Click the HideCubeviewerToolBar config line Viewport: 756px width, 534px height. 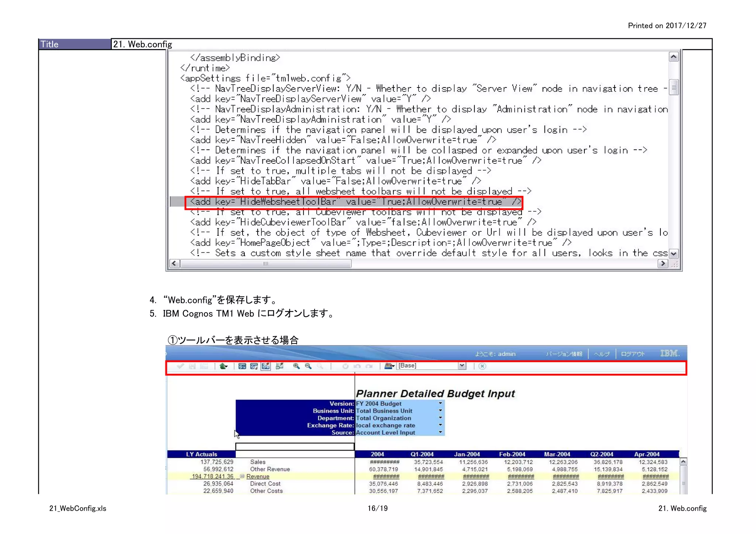coord(363,222)
